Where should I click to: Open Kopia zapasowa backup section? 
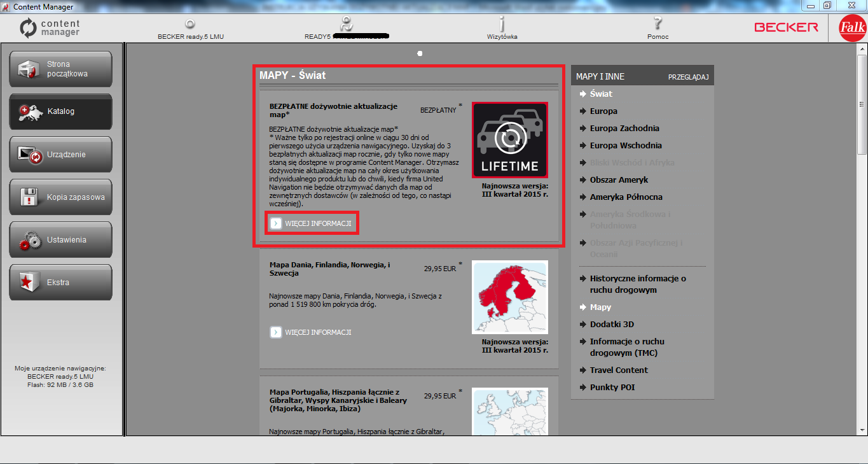point(60,197)
